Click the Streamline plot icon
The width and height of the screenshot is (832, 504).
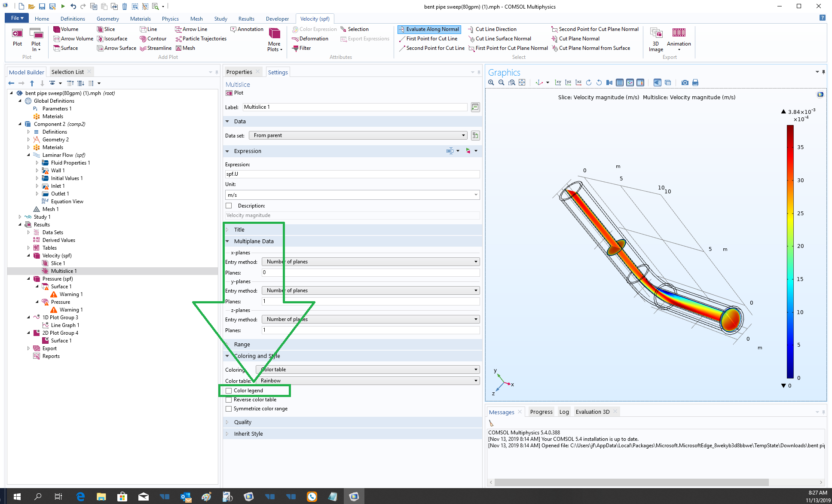click(144, 48)
